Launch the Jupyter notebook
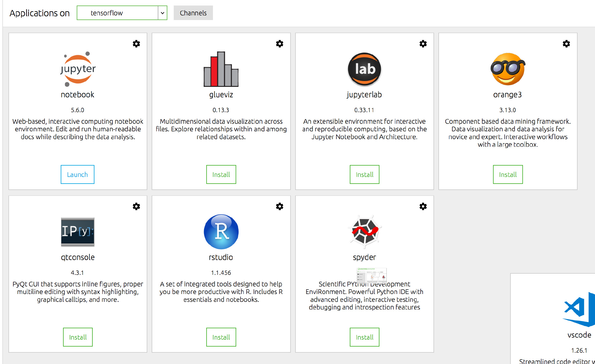The height and width of the screenshot is (364, 595). pyautogui.click(x=78, y=175)
